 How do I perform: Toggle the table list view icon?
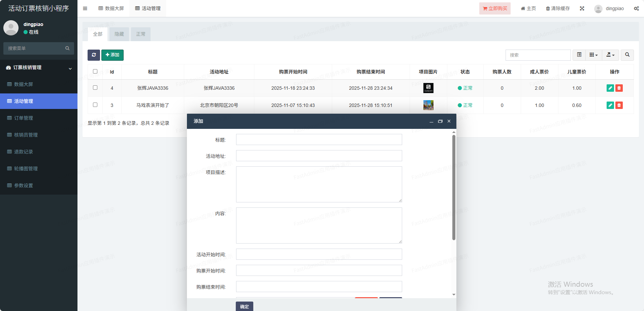coord(579,55)
